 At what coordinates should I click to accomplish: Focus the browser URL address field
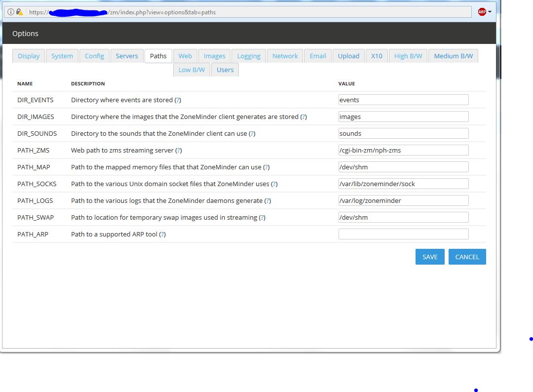pos(238,12)
